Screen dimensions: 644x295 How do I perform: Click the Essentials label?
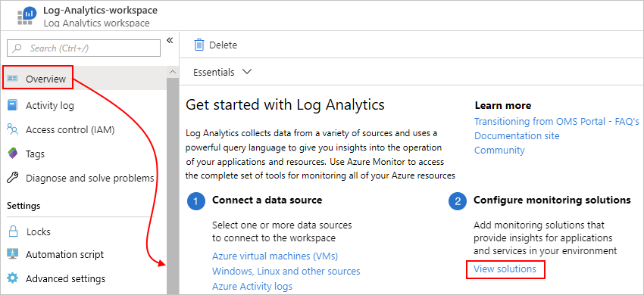[x=214, y=72]
